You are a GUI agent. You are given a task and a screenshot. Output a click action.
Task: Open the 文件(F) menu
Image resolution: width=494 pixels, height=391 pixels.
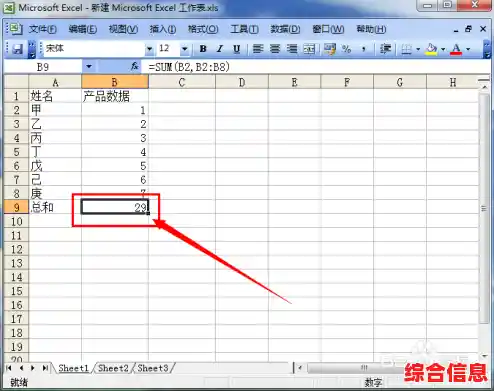tap(42, 29)
